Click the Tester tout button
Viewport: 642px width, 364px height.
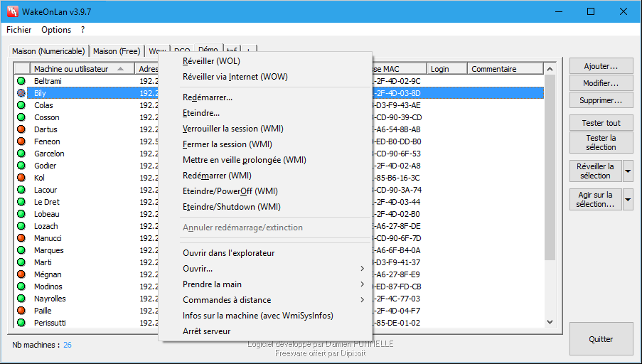(x=601, y=123)
